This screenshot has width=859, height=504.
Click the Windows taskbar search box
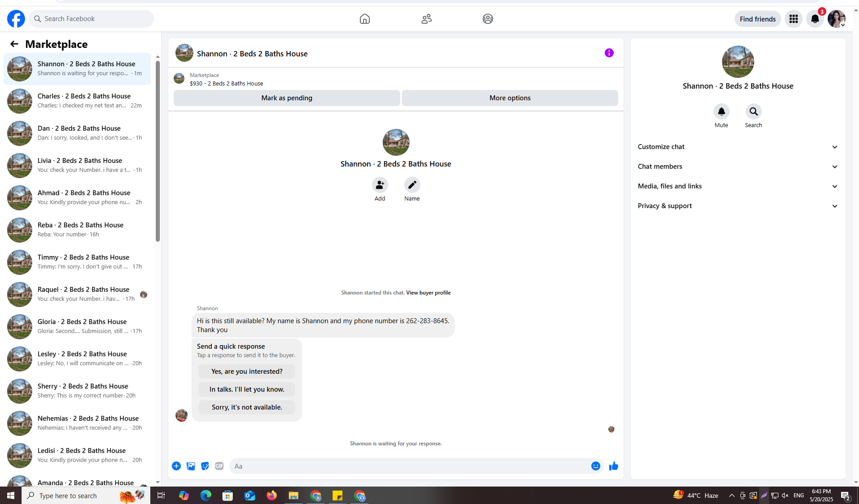(86, 495)
